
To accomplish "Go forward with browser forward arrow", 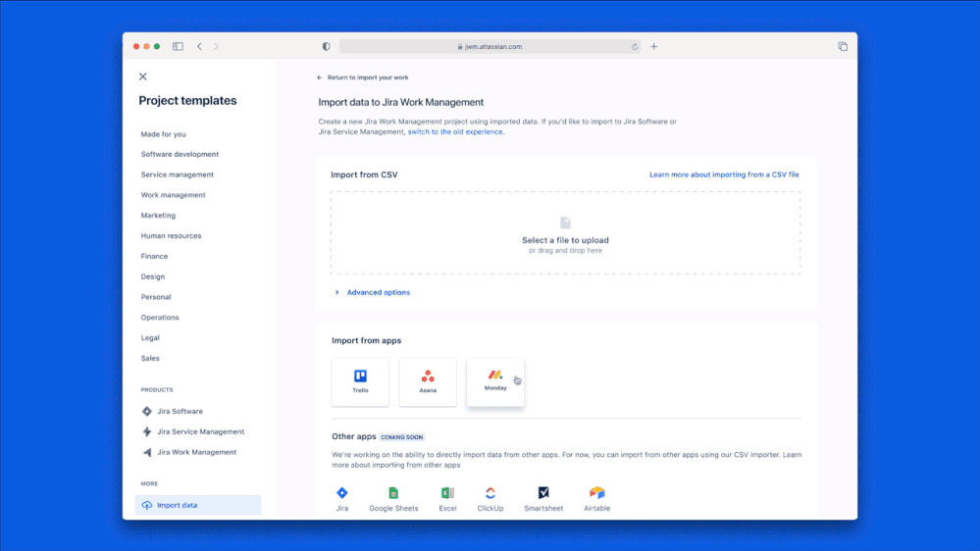I will click(216, 46).
